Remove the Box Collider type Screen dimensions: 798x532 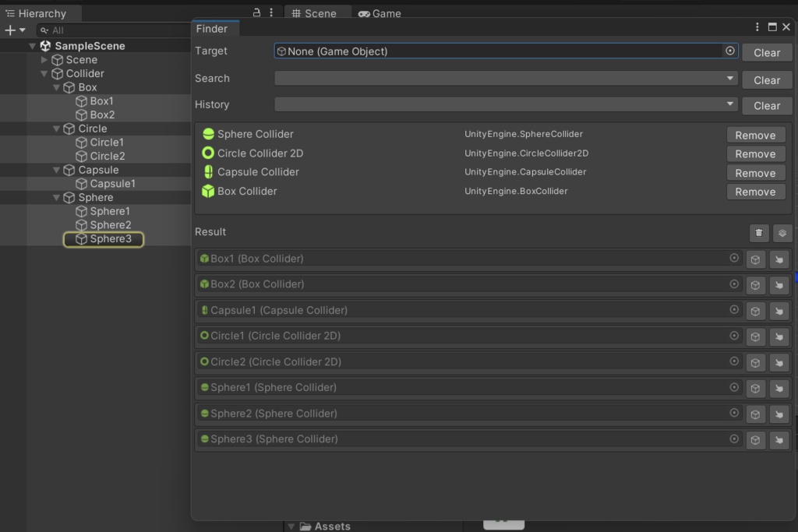point(756,192)
